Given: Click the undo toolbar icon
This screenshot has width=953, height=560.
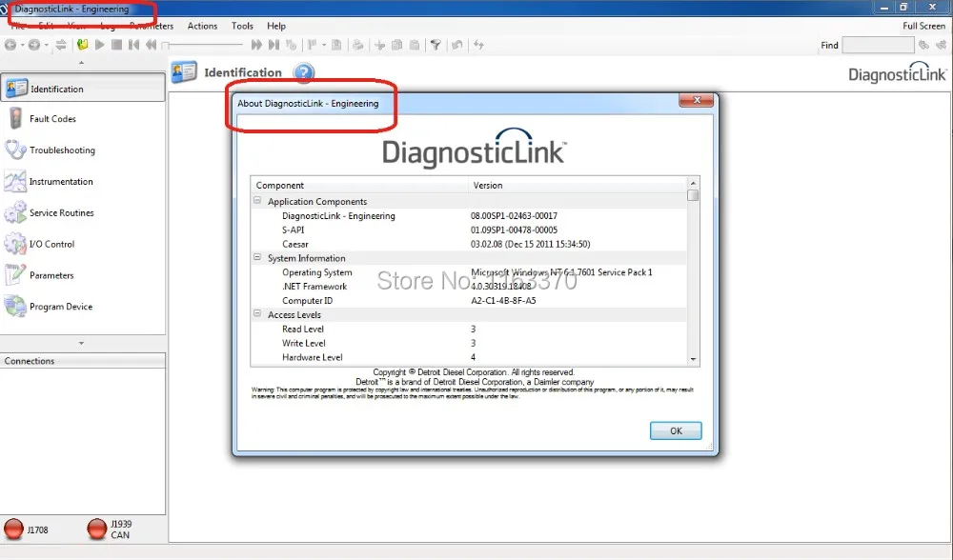Looking at the screenshot, I should pyautogui.click(x=457, y=45).
